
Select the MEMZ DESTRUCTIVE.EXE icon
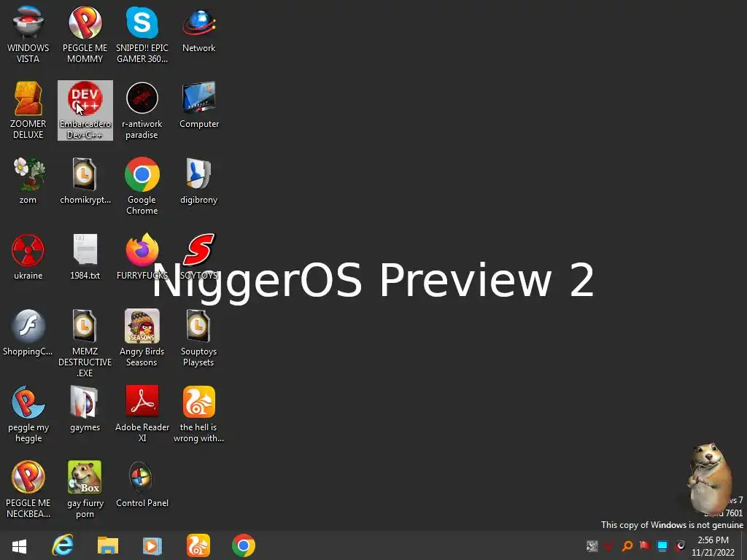click(85, 343)
